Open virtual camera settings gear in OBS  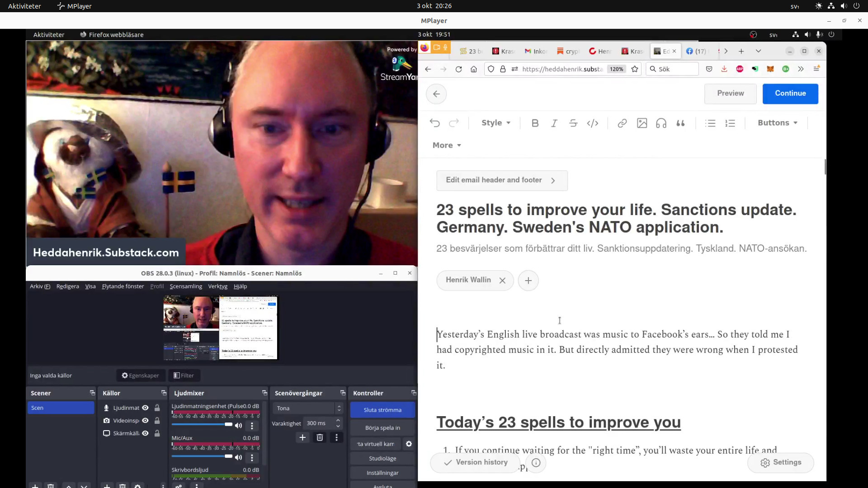coord(409,444)
